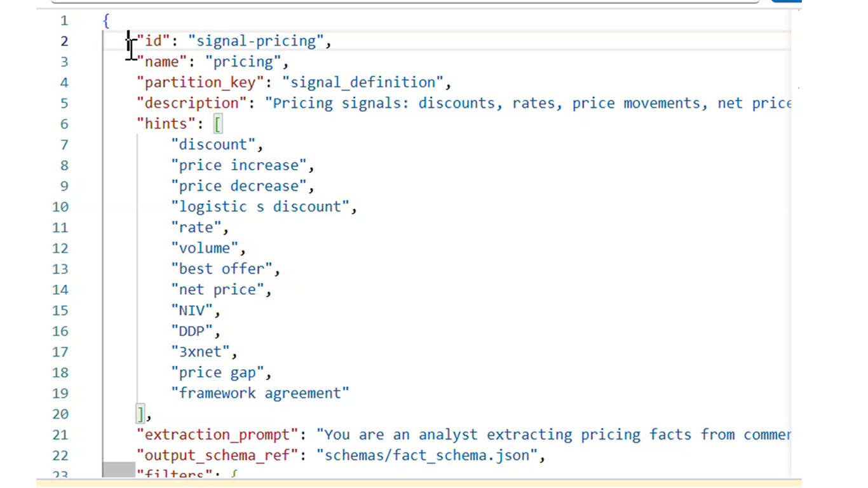This screenshot has width=868, height=488.
Task: Place cursor on the "id" key
Action: (x=153, y=41)
